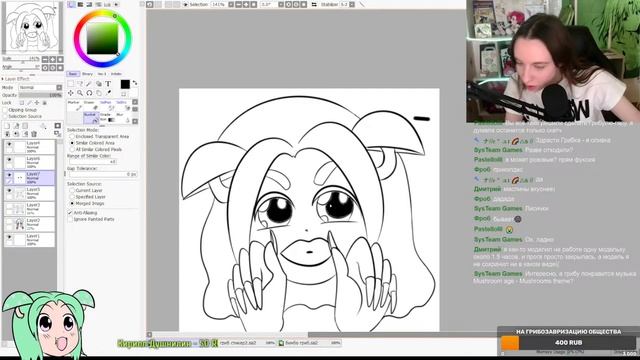Click the 400 RUB donation goal bar

[569, 343]
